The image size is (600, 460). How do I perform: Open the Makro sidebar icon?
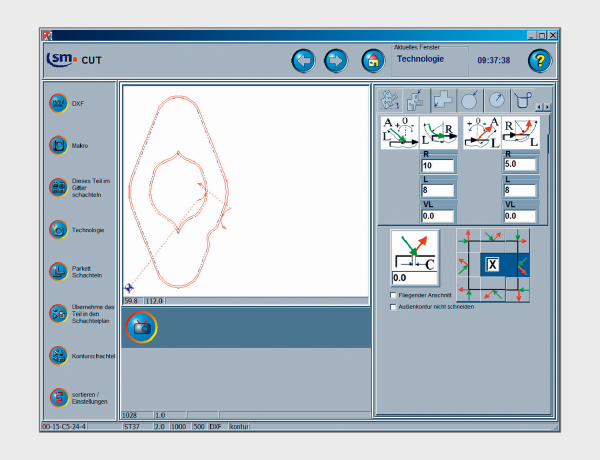pos(58,145)
